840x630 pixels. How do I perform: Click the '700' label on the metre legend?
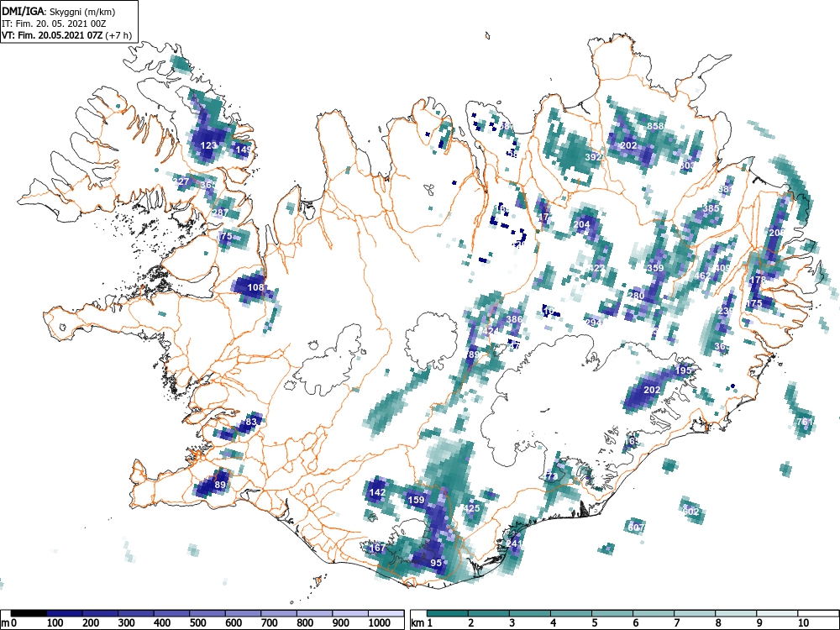269,623
